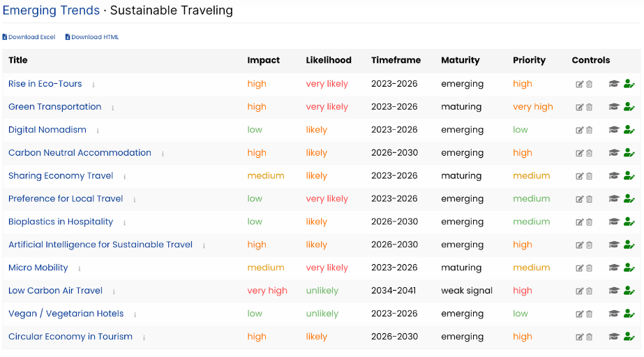644x357 pixels.
Task: Open the Green Transportation trend title
Action: tap(54, 107)
